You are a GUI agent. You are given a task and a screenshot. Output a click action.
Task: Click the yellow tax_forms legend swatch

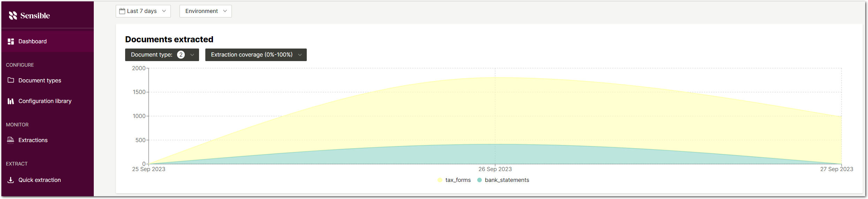pos(440,180)
